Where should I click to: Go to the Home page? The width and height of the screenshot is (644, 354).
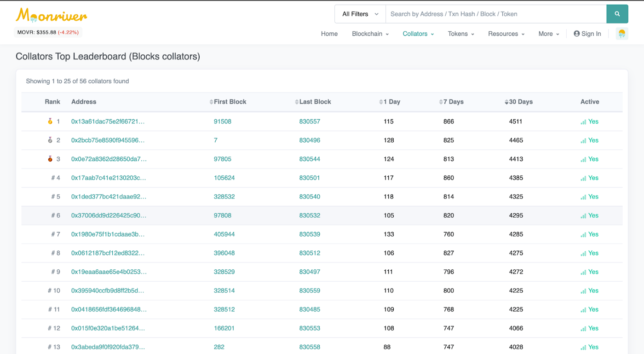pos(329,34)
